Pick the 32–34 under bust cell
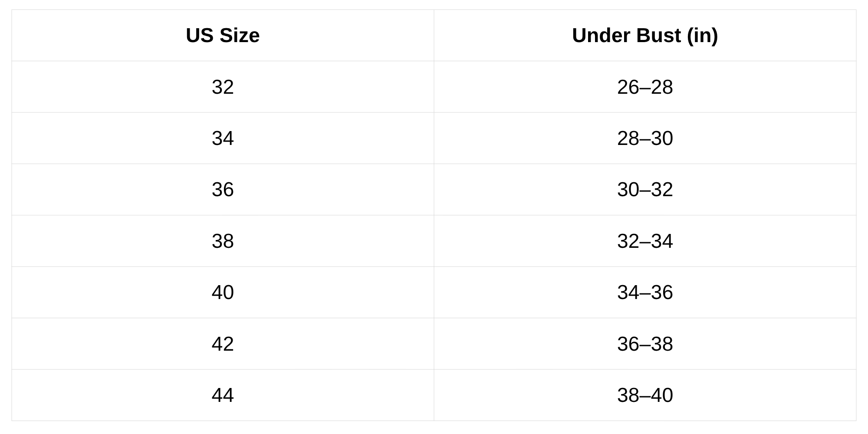The height and width of the screenshot is (434, 868). click(645, 241)
